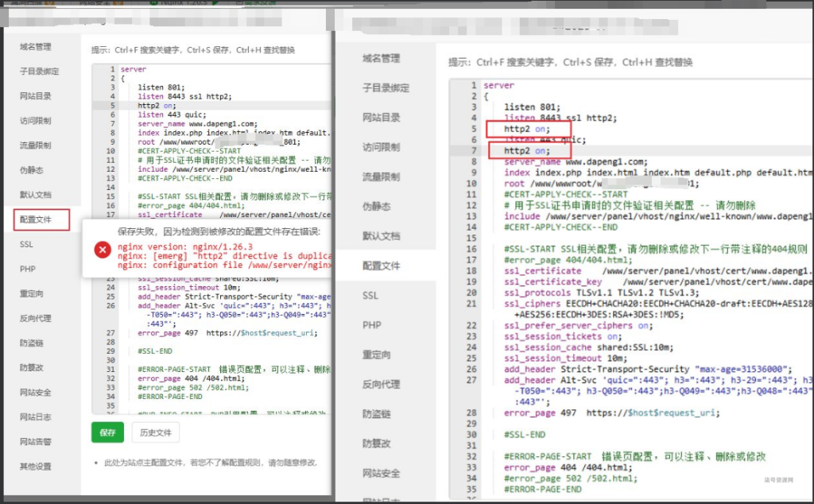
Task: Open 访问限制 in the left panel sidebar
Action: tap(36, 120)
